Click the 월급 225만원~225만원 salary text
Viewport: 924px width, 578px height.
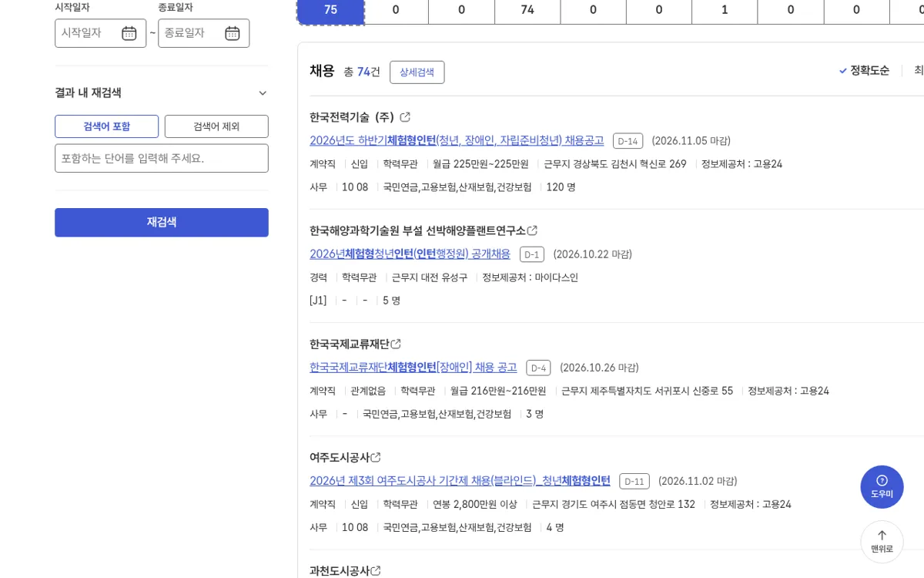480,164
